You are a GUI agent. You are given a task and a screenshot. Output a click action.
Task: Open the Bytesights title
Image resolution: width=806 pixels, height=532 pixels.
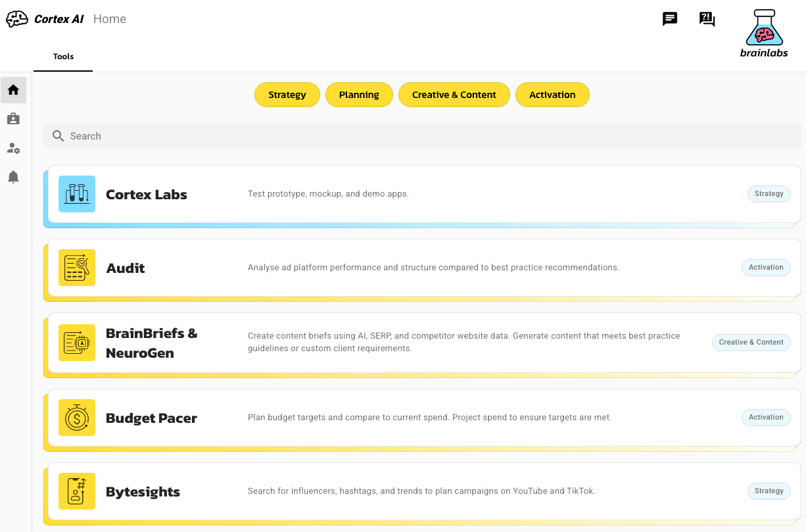(x=143, y=492)
